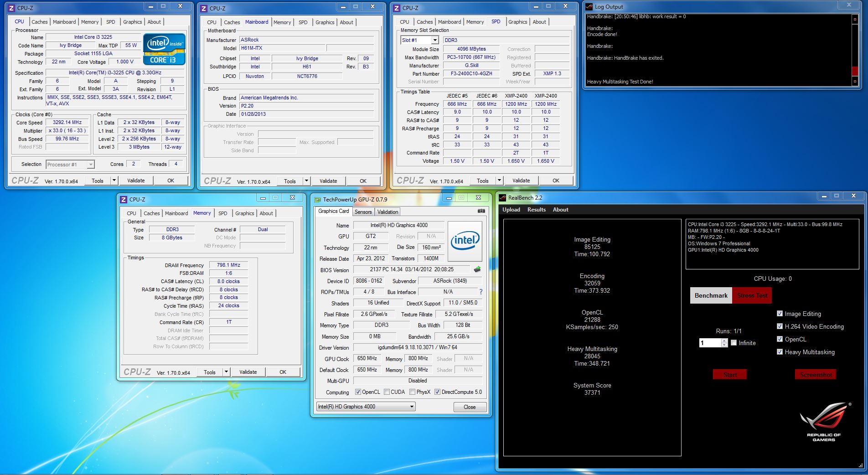The height and width of the screenshot is (475, 868).
Task: Click Tools button in CPU-Z SPD window
Action: 482,181
